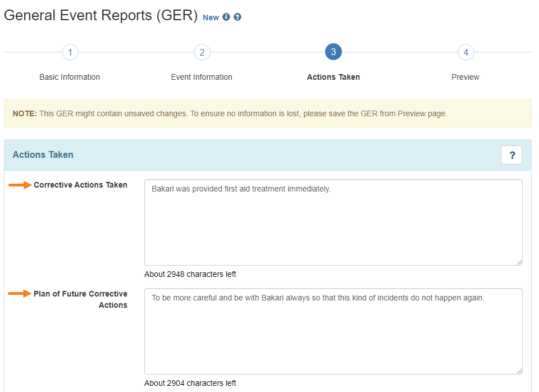This screenshot has height=392, width=539.
Task: Click the New status link
Action: point(211,17)
